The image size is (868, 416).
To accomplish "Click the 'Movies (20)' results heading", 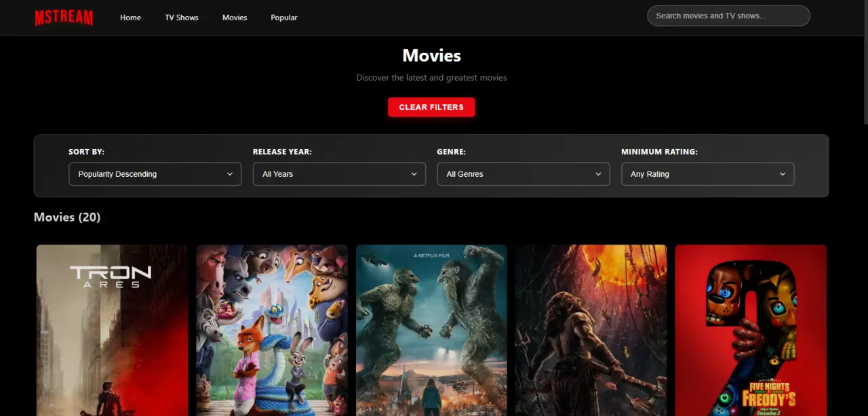I will [67, 217].
